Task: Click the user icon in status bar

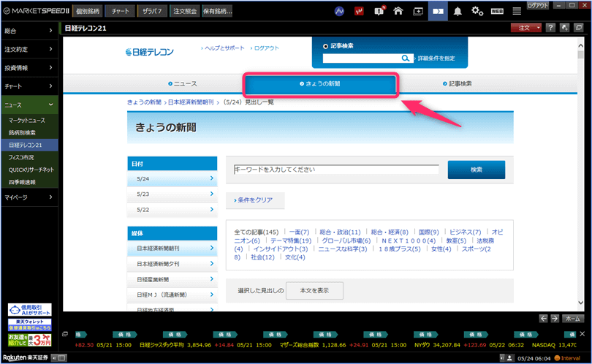Action: point(509,357)
